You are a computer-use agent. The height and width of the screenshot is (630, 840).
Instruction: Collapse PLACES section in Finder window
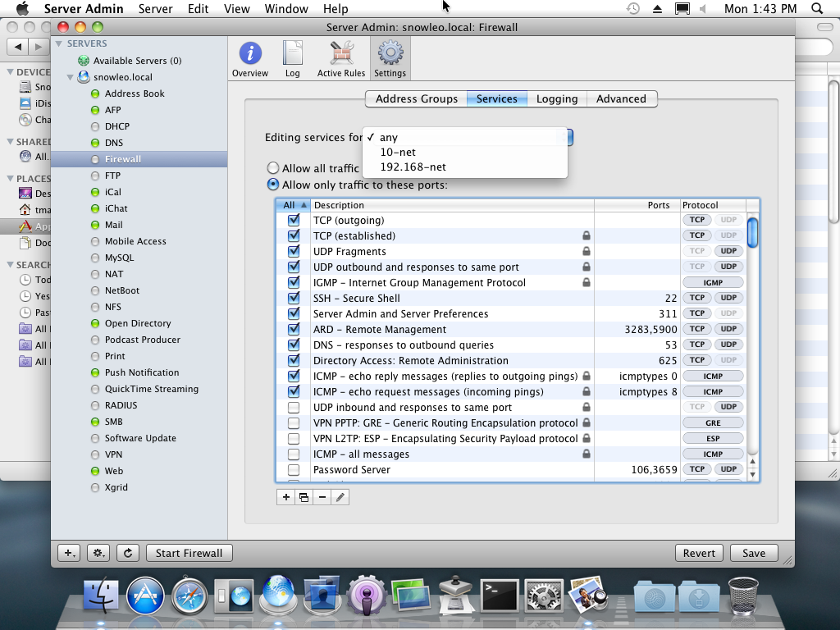[x=10, y=178]
